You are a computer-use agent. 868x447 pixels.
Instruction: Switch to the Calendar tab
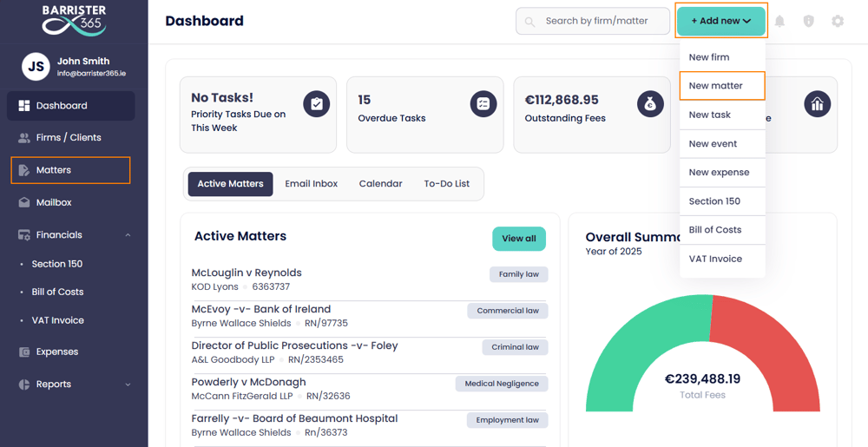click(x=380, y=184)
